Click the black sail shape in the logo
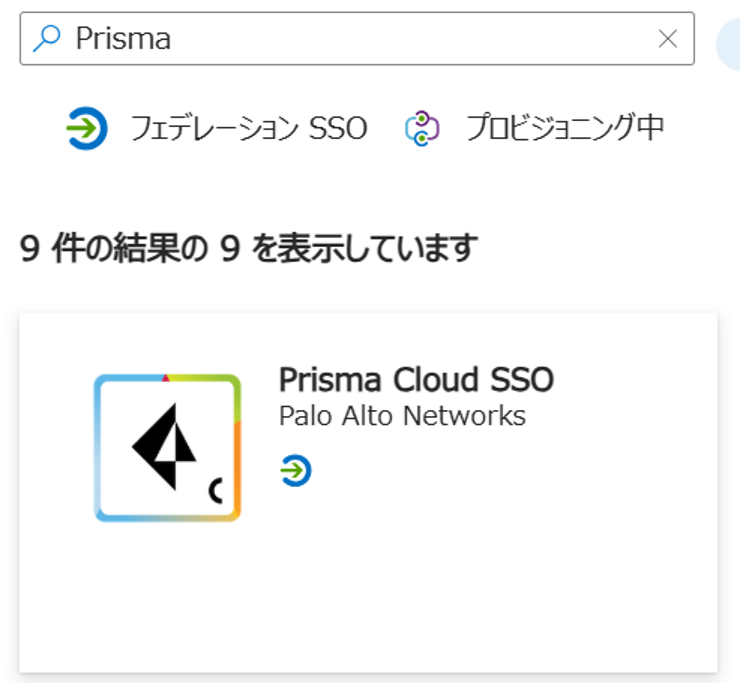The height and width of the screenshot is (683, 740). [x=160, y=446]
